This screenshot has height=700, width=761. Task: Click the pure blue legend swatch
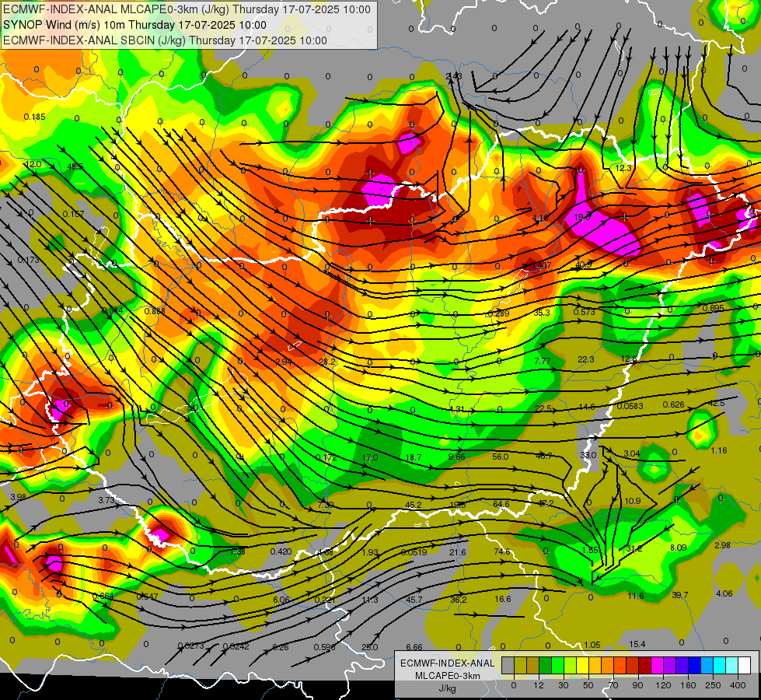click(694, 665)
